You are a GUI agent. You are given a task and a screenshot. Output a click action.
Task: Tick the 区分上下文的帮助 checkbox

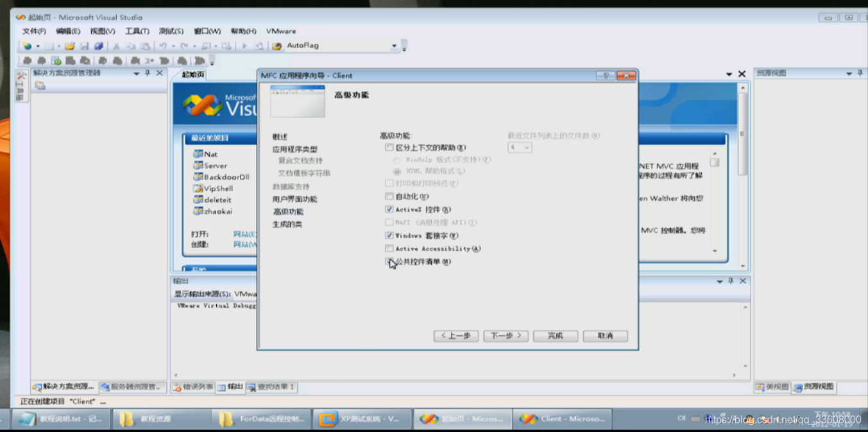coord(389,148)
